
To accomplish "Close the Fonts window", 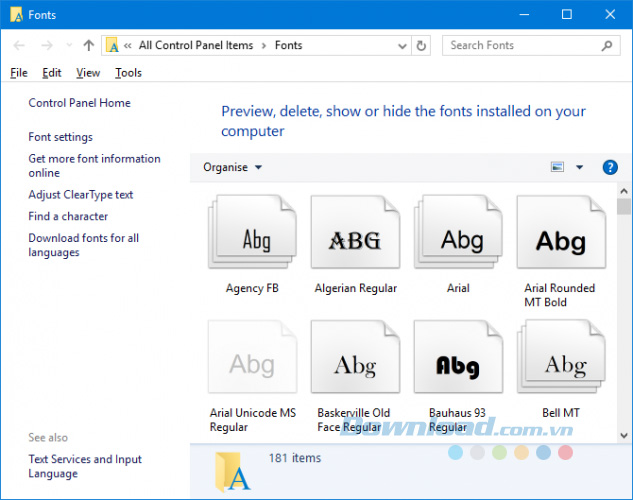I will pyautogui.click(x=610, y=15).
